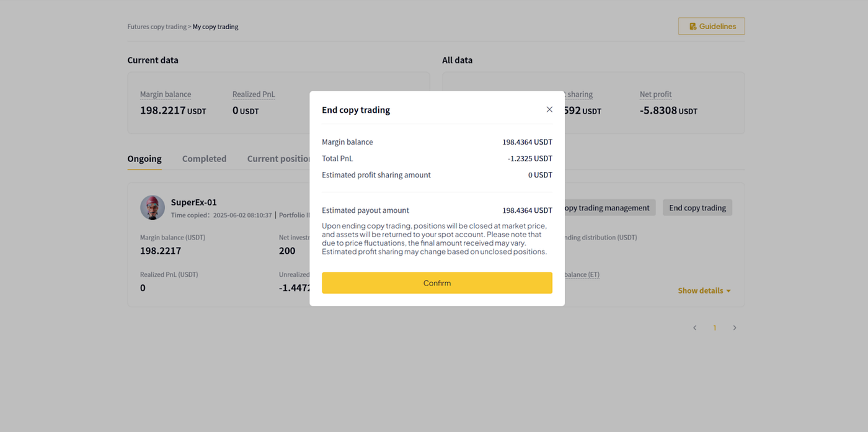Viewport: 868px width, 432px height.
Task: Close the End copy trading dialog
Action: click(549, 109)
